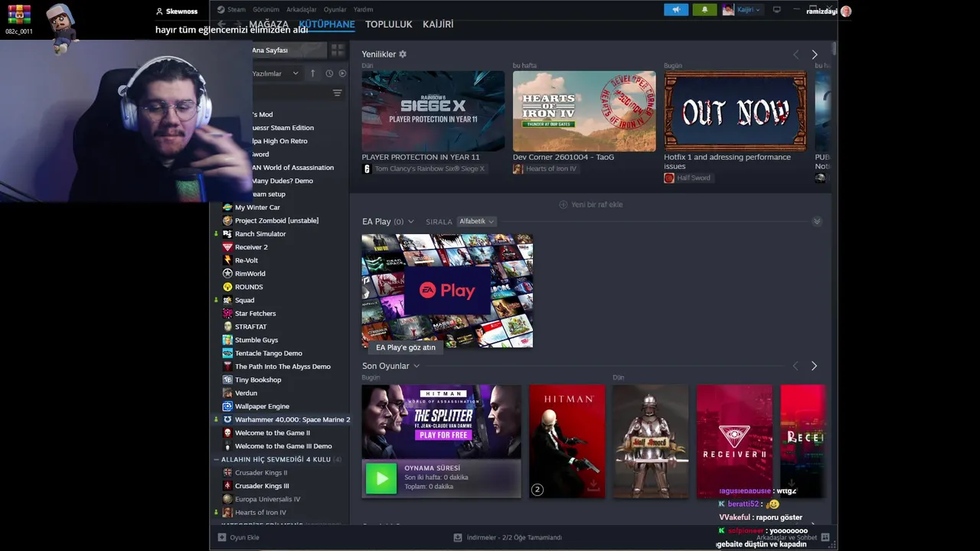
Task: Open the Görünüm menu
Action: coord(266,10)
